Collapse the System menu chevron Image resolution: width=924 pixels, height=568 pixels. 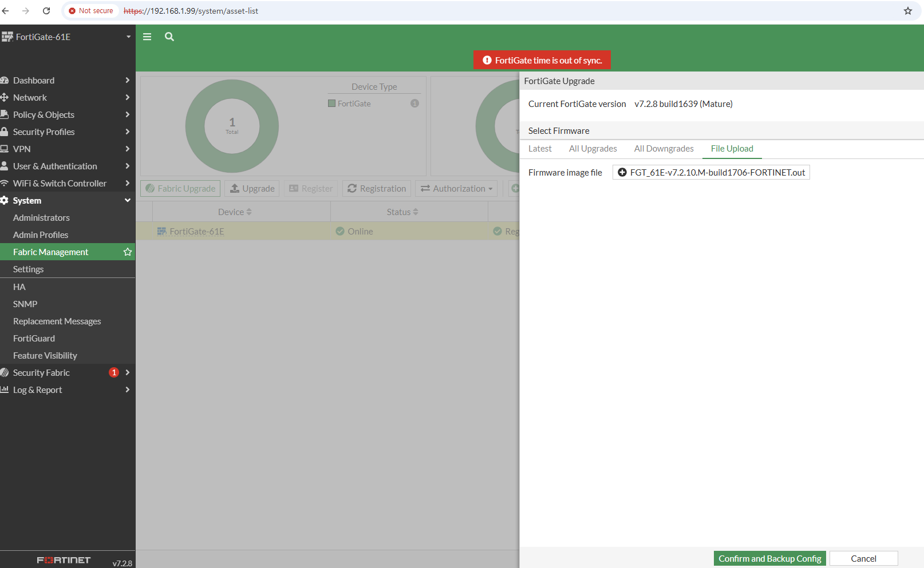click(x=128, y=200)
